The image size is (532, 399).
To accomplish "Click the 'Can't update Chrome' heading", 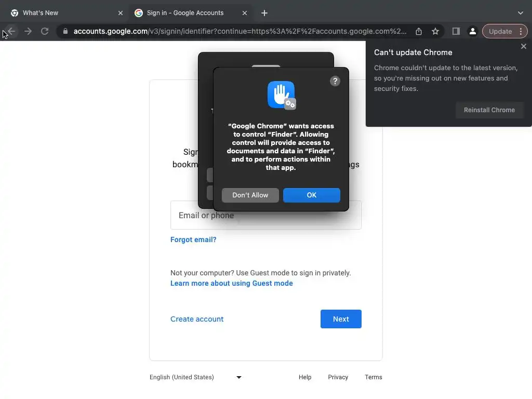I will click(413, 52).
